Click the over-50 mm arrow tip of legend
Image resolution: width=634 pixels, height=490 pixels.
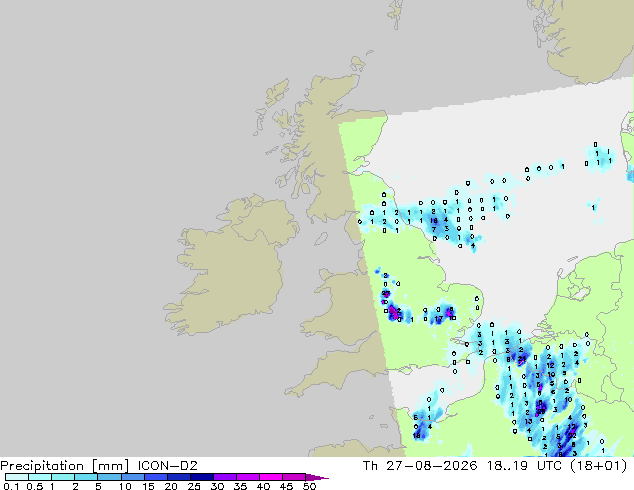[317, 477]
